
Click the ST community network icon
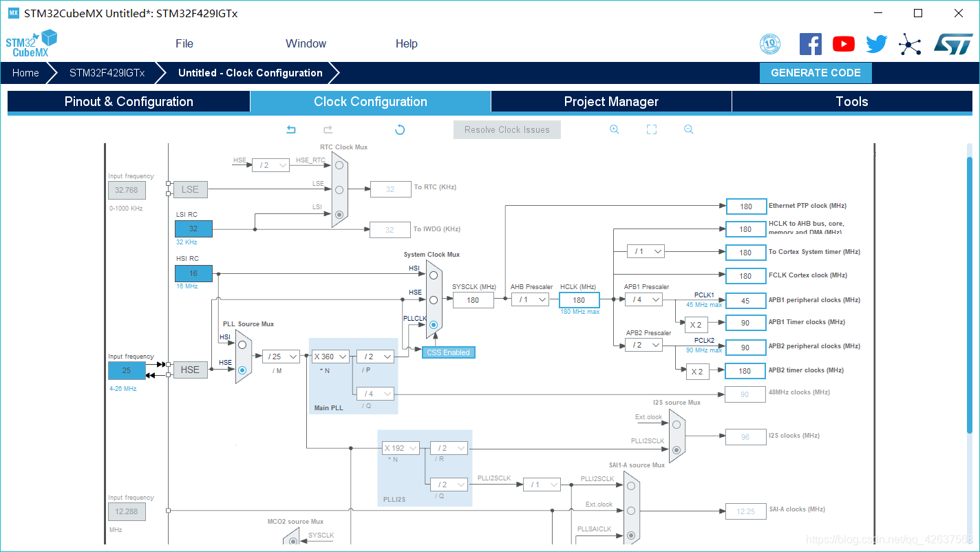point(910,44)
